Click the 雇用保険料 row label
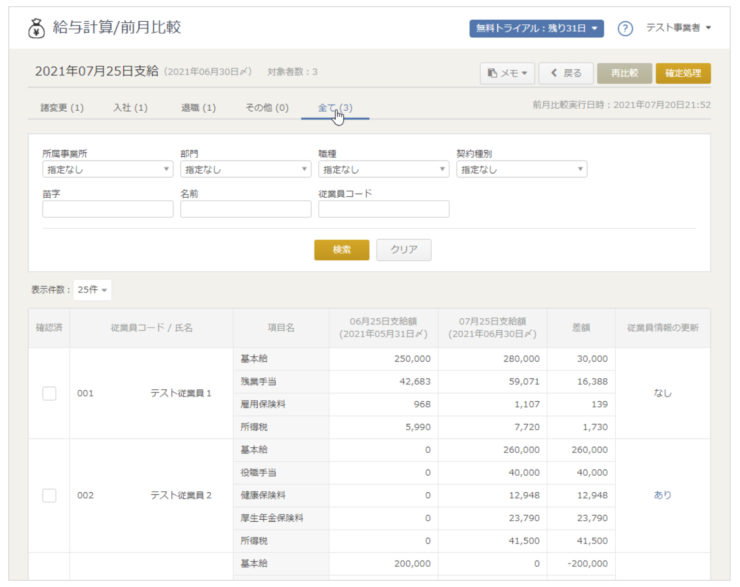 click(263, 404)
